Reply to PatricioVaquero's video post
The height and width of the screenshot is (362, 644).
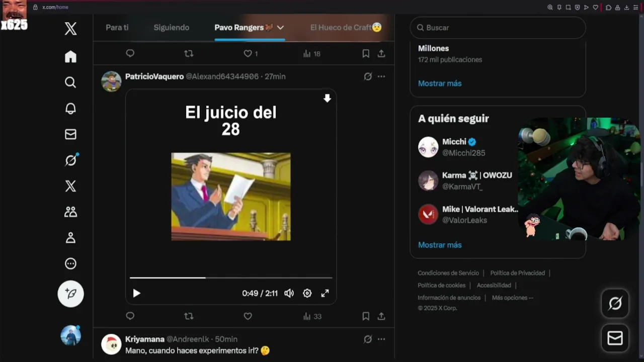[x=130, y=316]
